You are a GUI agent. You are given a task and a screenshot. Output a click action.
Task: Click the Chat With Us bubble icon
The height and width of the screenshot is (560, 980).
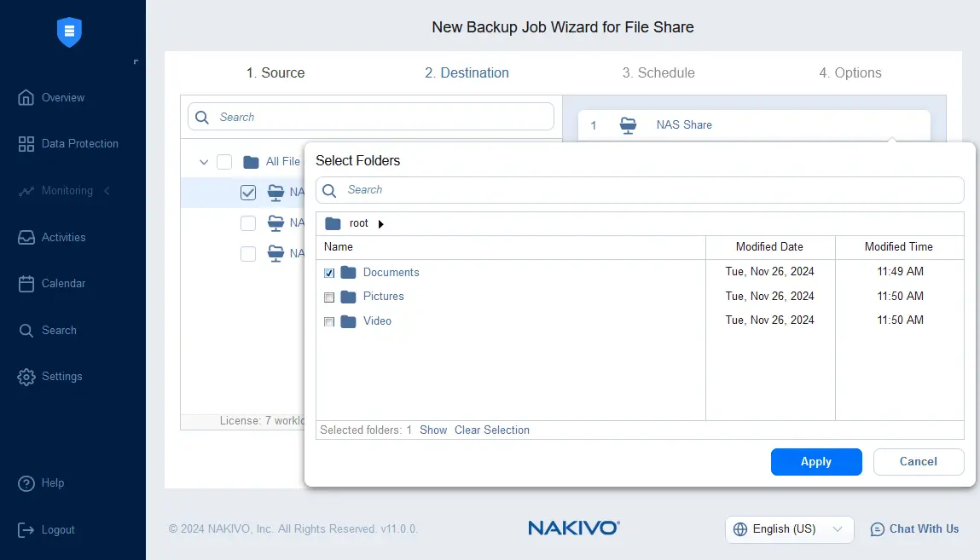[x=878, y=529]
